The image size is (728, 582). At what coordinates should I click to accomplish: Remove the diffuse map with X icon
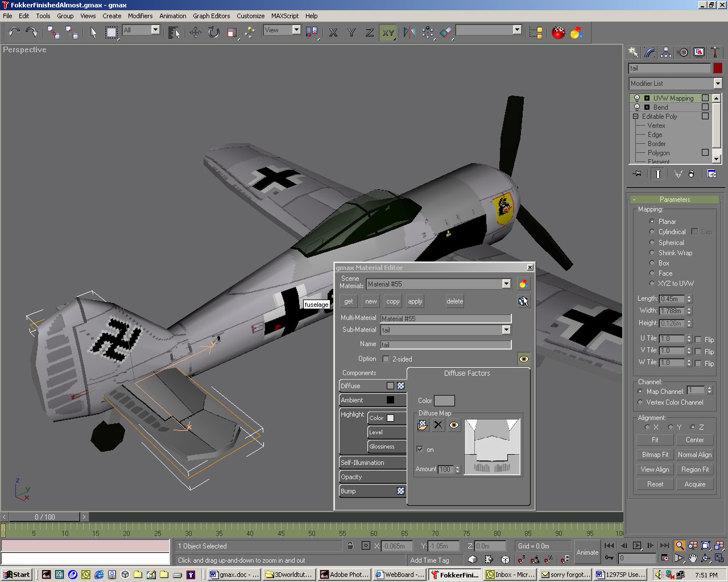[x=438, y=425]
